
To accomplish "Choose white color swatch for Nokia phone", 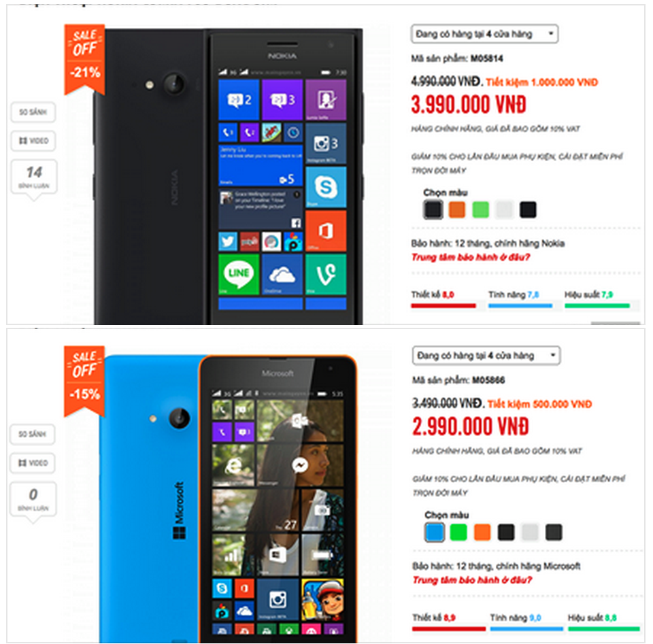I will [504, 210].
